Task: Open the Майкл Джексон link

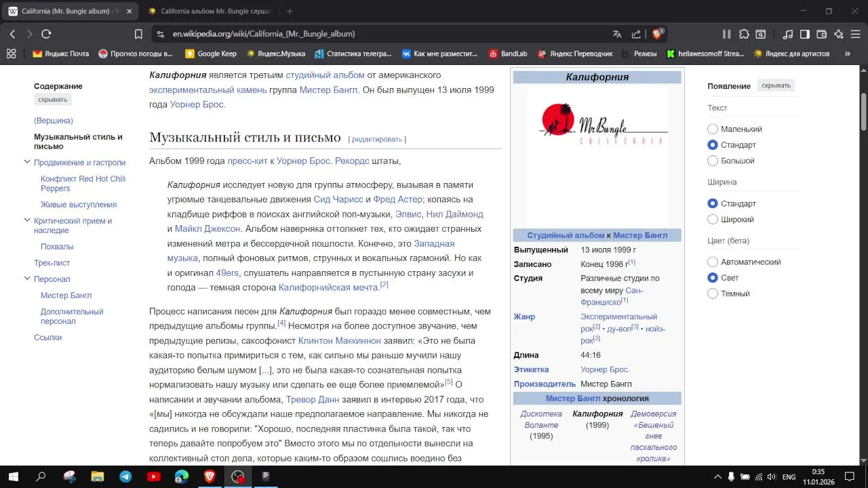Action: [208, 229]
